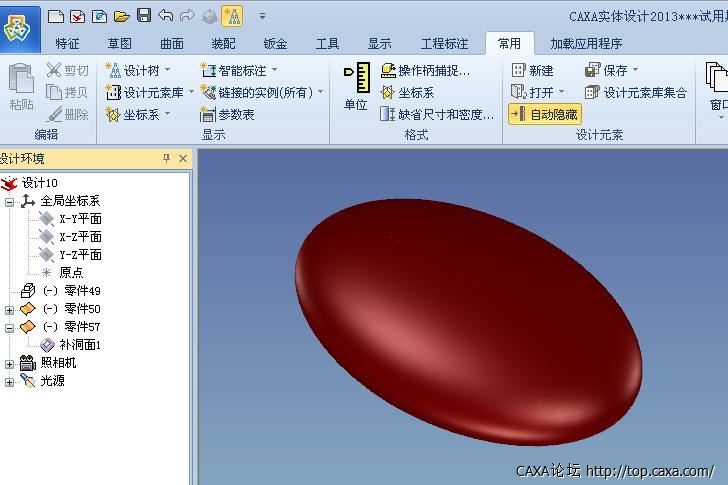Open the 保存 dropdown arrow

[636, 70]
